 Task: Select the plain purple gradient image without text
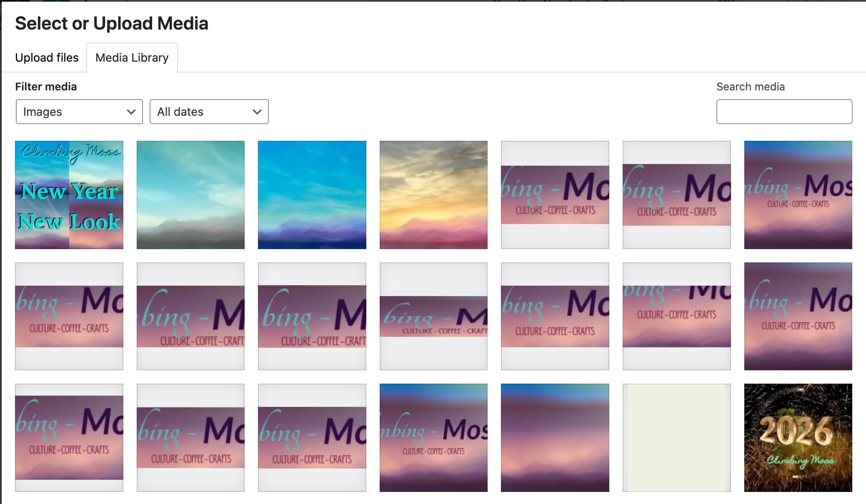[555, 438]
